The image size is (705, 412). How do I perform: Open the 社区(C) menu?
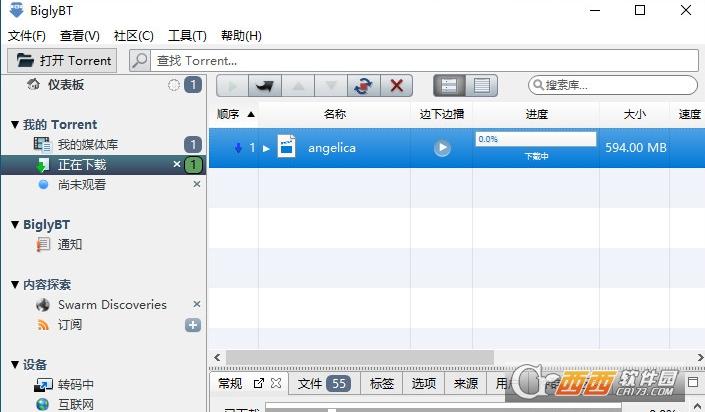(134, 36)
